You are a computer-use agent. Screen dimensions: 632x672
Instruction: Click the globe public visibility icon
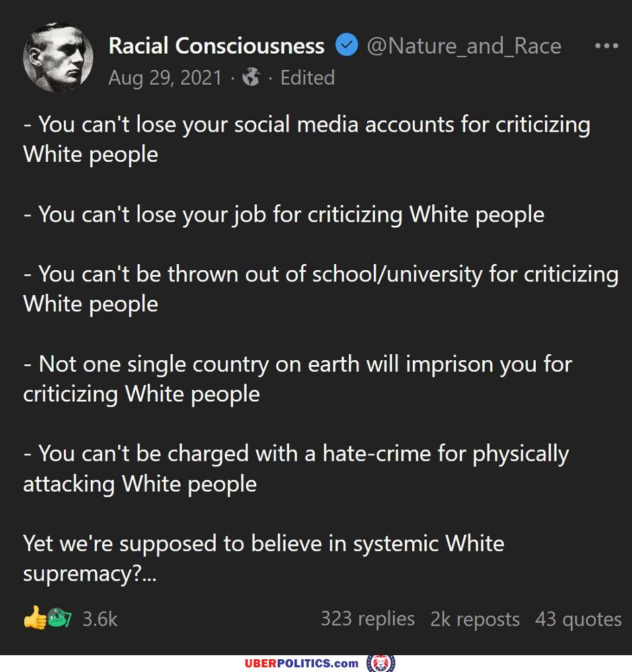(251, 78)
